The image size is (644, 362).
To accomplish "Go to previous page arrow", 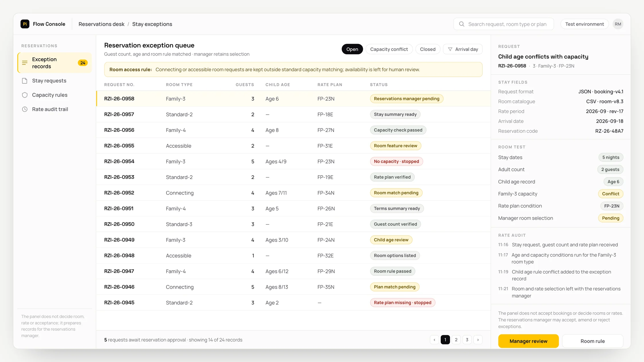I will tap(434, 340).
